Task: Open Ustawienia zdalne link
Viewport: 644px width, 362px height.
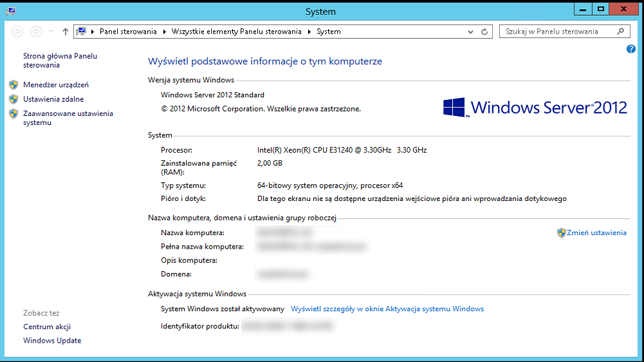Action: (x=53, y=99)
